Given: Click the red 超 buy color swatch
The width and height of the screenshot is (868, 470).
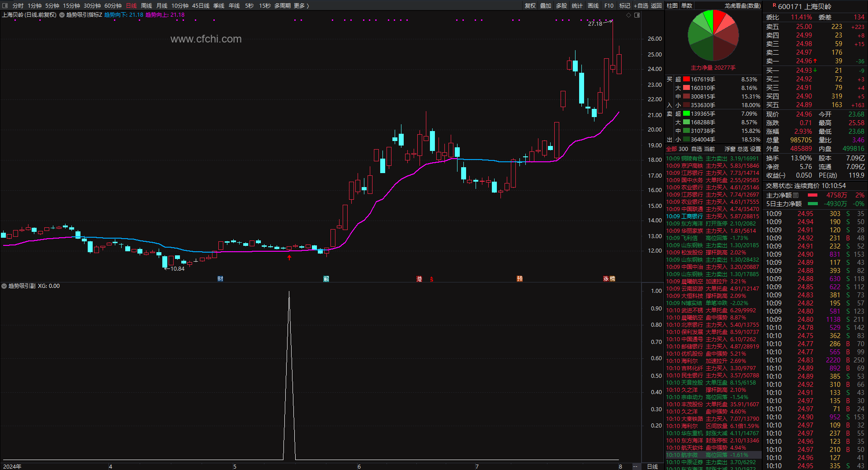Looking at the screenshot, I should [686, 79].
